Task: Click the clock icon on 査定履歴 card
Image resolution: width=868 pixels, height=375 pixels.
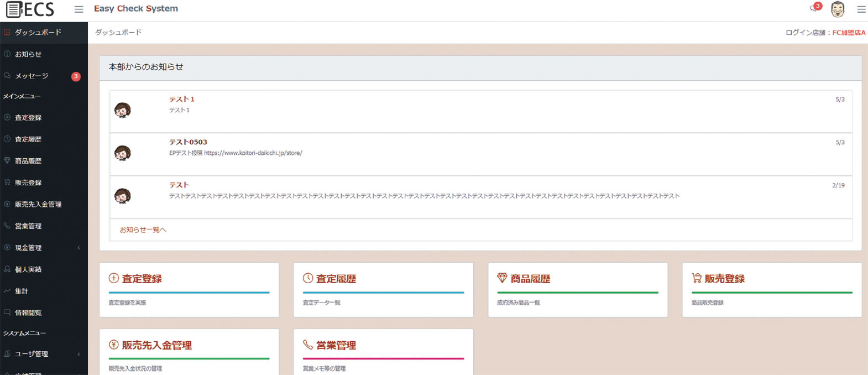Action: click(x=308, y=278)
